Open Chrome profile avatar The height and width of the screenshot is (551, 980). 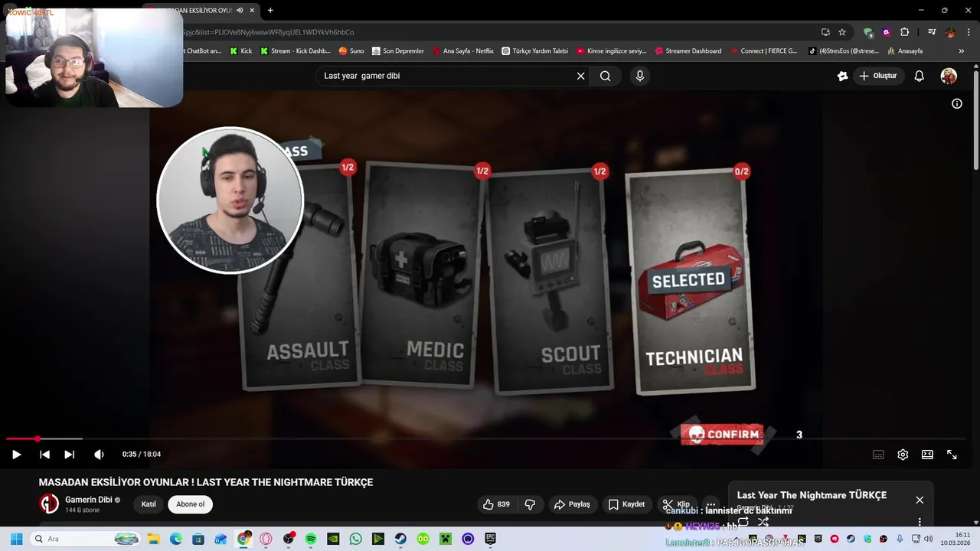(950, 32)
